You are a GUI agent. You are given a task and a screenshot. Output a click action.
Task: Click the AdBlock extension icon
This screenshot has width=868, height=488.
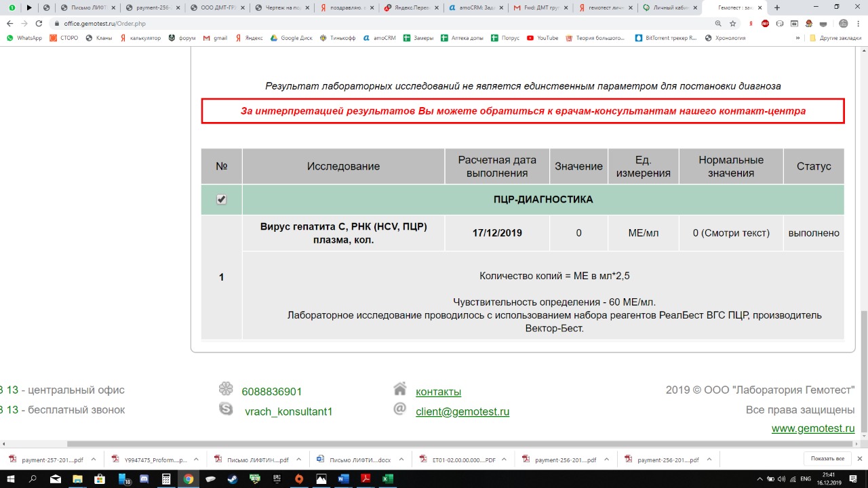pos(765,23)
